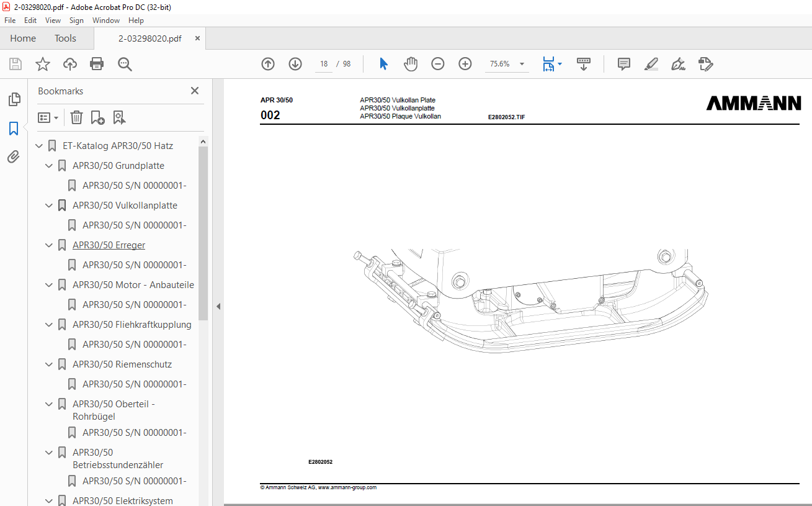Click the bookmarks panel vertical scrollbar
Image resolution: width=812 pixels, height=506 pixels.
tap(203, 233)
